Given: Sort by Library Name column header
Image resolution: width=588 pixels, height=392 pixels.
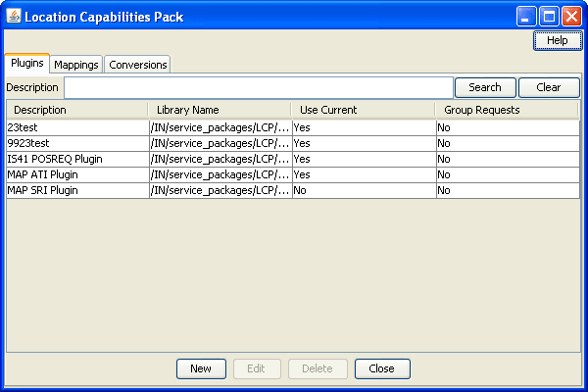Looking at the screenshot, I should (x=220, y=110).
